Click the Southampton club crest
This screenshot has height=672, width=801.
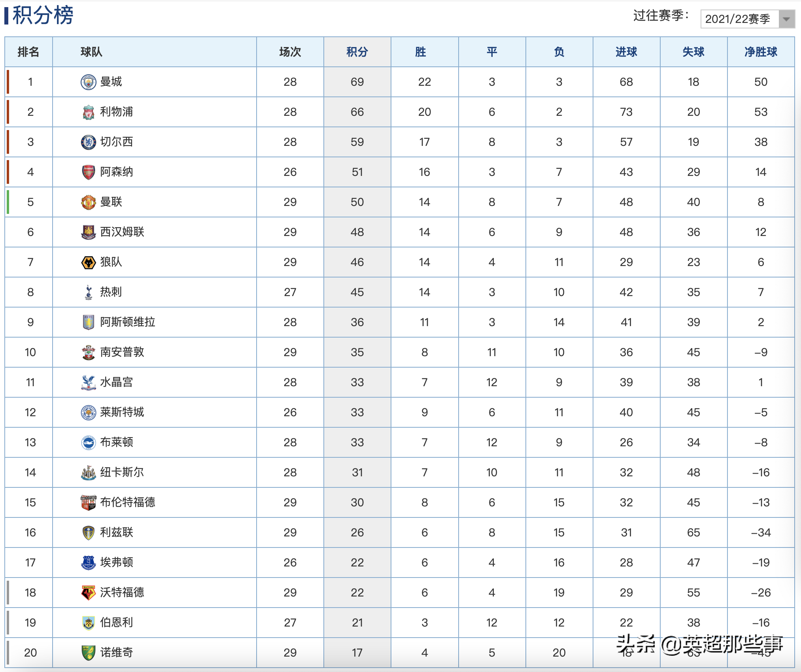88,353
